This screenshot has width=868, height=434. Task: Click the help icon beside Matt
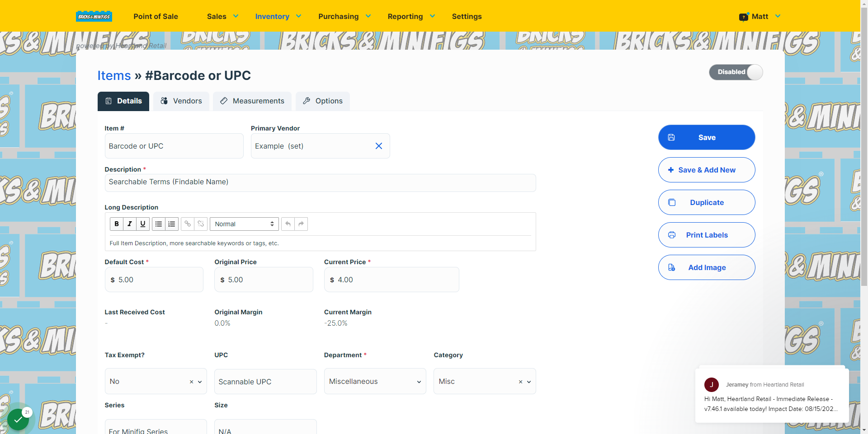744,17
